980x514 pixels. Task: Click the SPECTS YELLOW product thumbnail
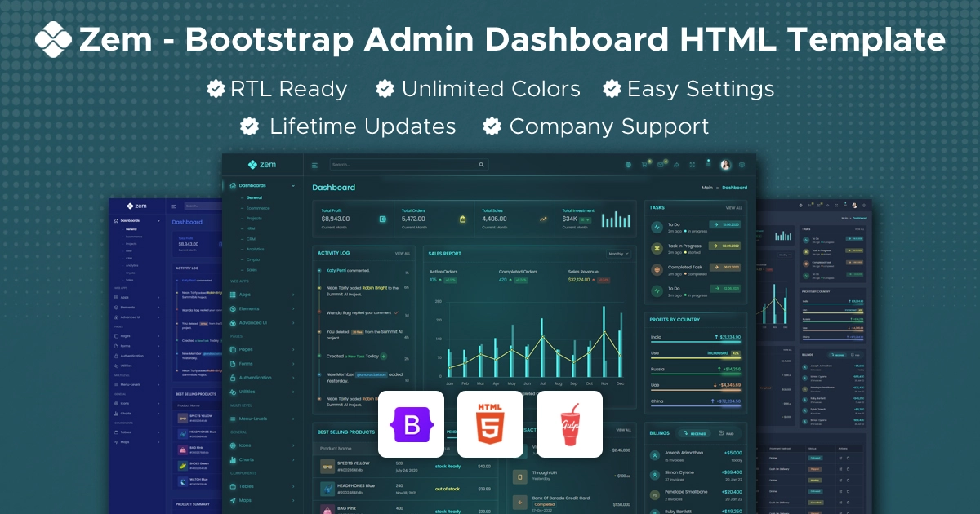328,467
